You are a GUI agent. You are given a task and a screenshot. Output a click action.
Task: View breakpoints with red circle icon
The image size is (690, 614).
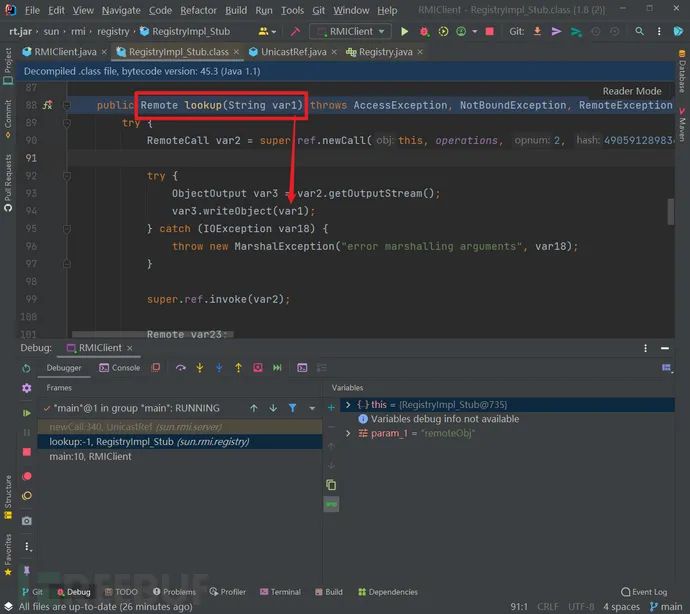[26, 476]
